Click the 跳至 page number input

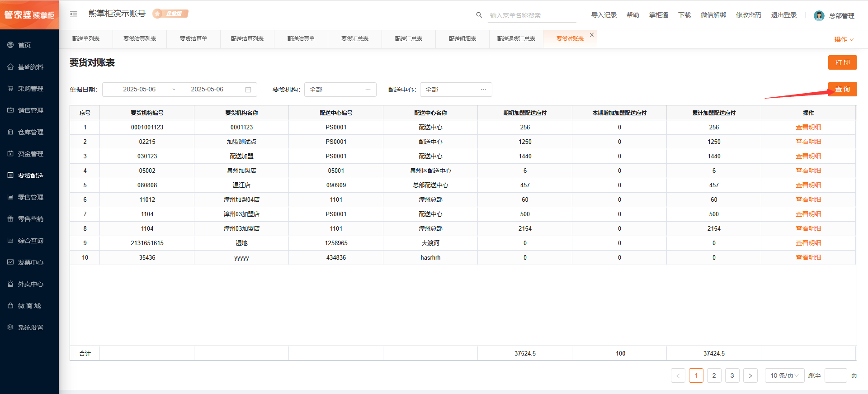click(835, 375)
